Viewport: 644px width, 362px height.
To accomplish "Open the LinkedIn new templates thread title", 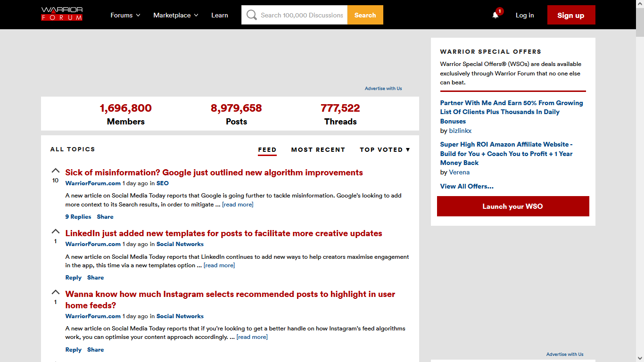I will [x=224, y=233].
